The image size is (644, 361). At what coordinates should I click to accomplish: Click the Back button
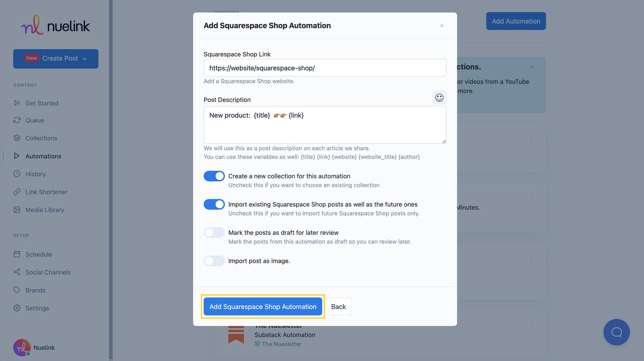(x=338, y=306)
